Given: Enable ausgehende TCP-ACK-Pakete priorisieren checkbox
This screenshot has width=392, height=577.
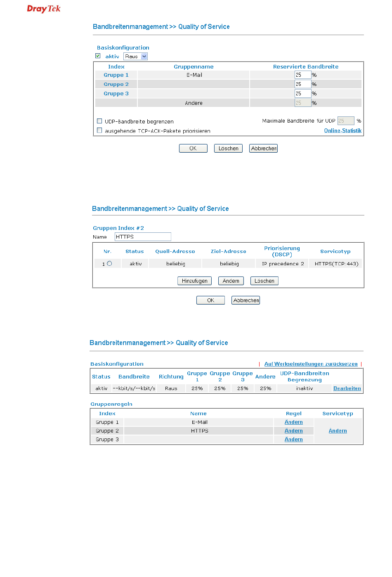Looking at the screenshot, I should [99, 130].
